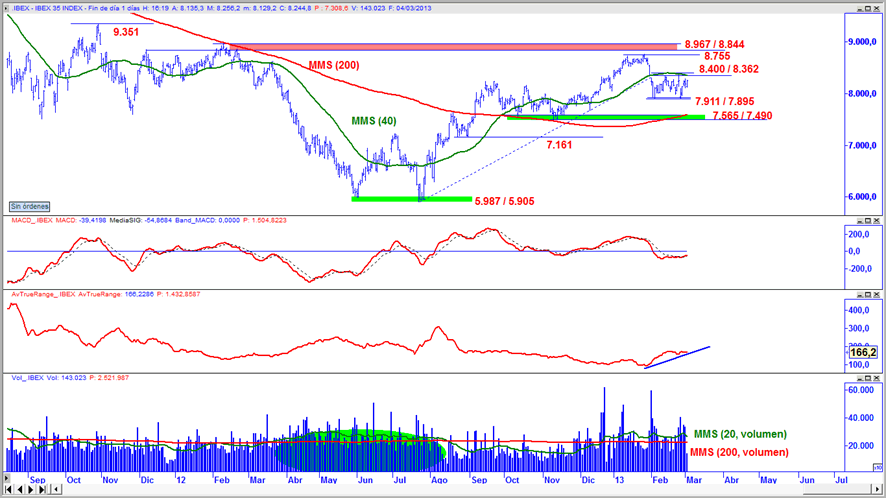Open the chart icon in the IBEX title bar
This screenshot has height=498, width=886.
point(7,8)
